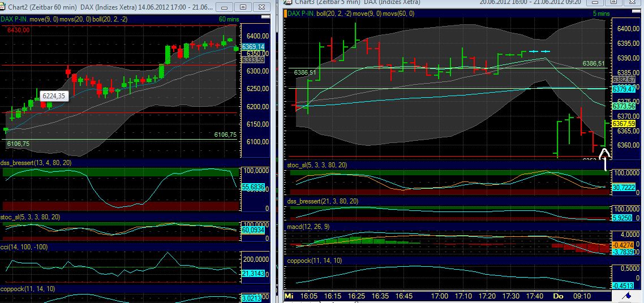Screen dimensions: 644x303
Task: Click the -0,4274 macd value tag
Action: click(624, 245)
